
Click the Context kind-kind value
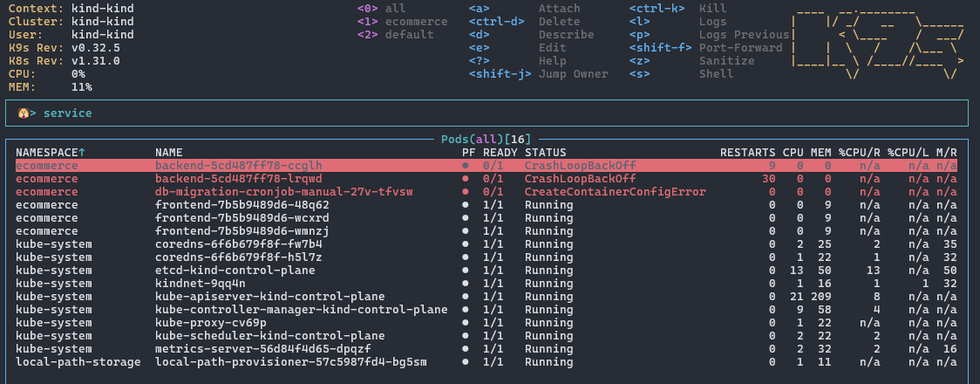pos(103,8)
